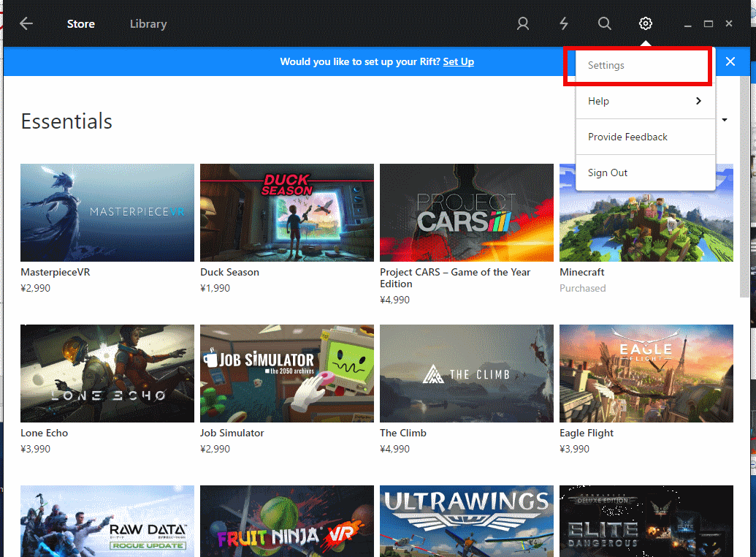Click the Set Up link
The image size is (756, 557).
click(458, 62)
